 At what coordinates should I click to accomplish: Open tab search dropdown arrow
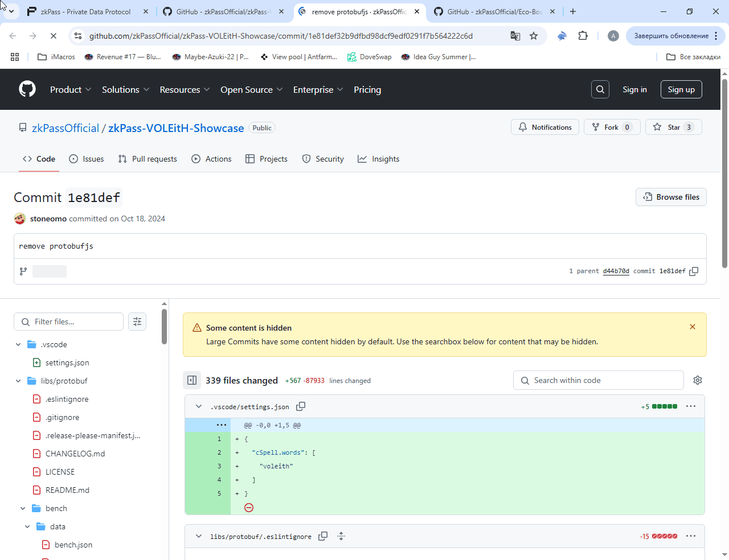[x=11, y=11]
